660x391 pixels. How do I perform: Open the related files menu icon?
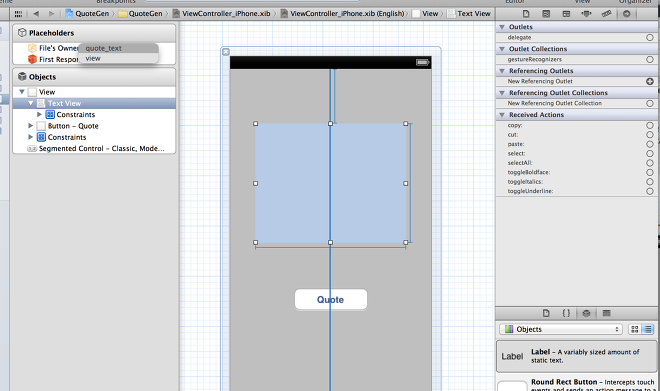click(18, 14)
